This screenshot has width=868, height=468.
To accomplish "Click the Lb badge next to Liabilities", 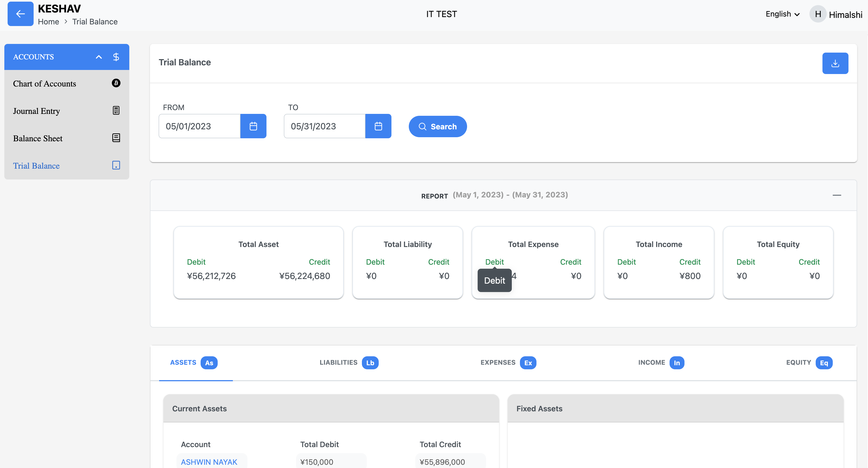I will click(x=370, y=363).
